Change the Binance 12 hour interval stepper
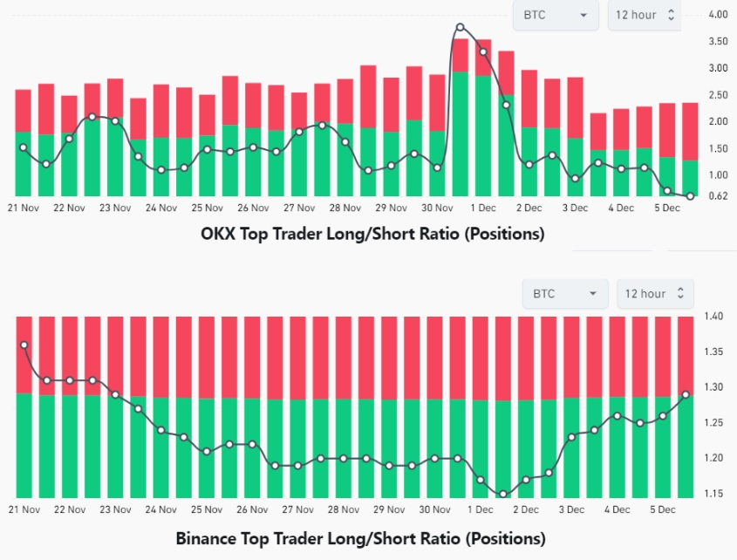 tap(655, 294)
